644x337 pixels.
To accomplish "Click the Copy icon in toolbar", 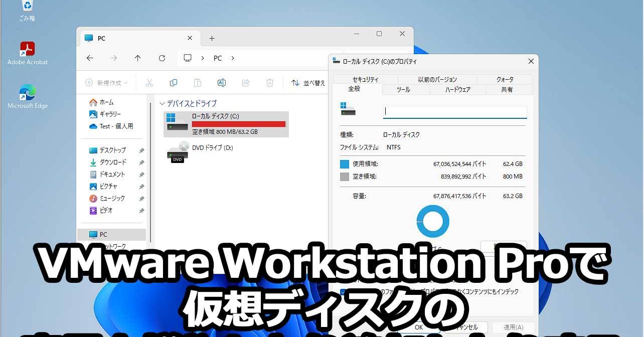I will (174, 83).
